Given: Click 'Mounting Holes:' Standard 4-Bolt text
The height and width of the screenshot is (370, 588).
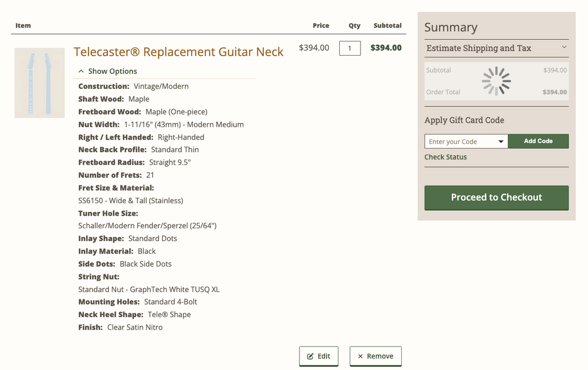Looking at the screenshot, I should point(170,302).
